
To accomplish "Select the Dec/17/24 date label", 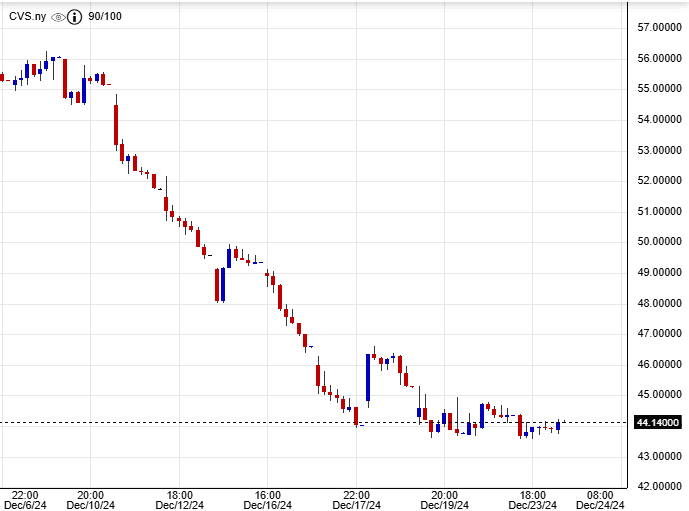I will coord(356,505).
